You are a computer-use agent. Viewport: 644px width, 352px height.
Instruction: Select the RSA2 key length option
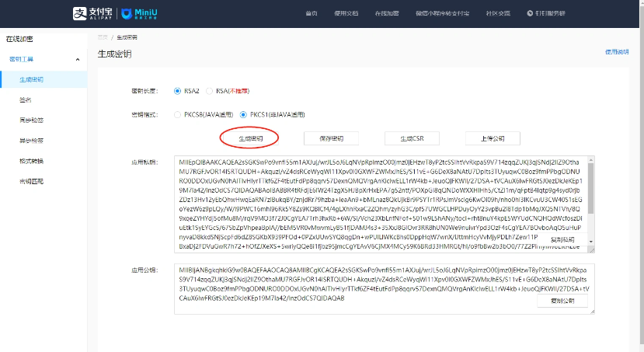pyautogui.click(x=186, y=91)
